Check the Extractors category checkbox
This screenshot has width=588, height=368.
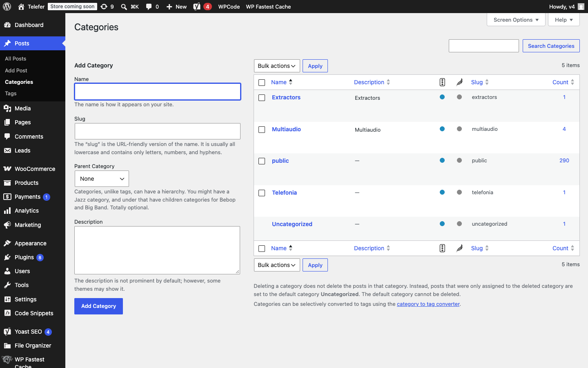coord(262,98)
